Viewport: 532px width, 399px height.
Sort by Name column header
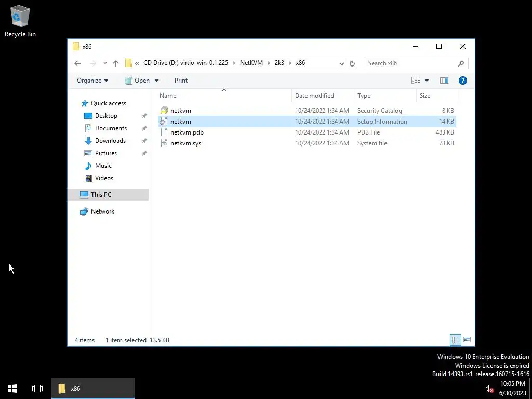224,96
